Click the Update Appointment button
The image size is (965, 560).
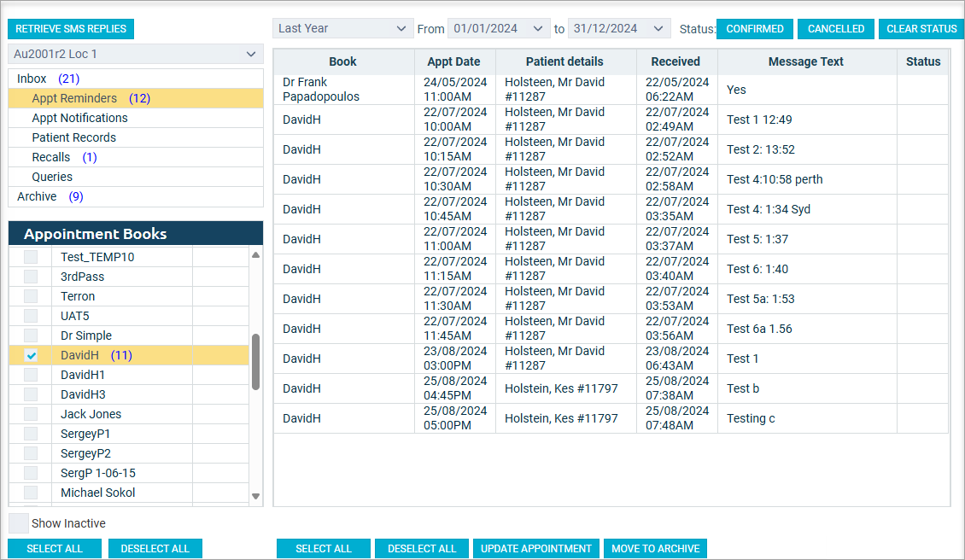click(x=536, y=549)
